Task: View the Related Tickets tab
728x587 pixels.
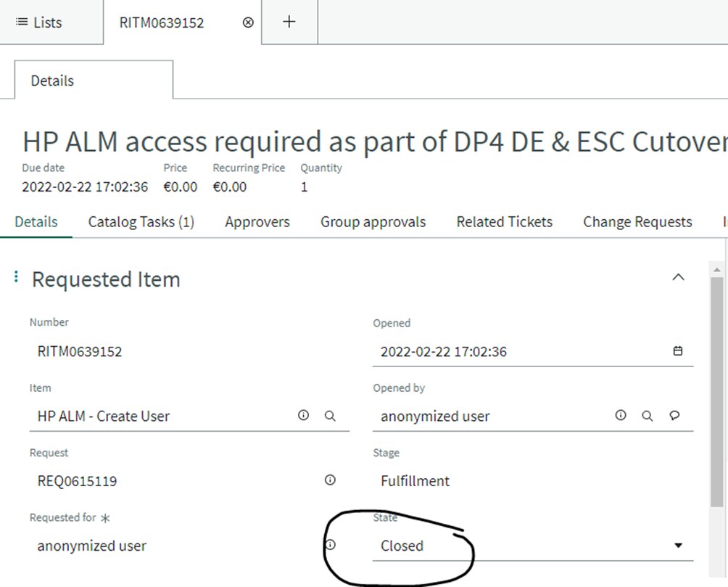Action: coord(504,222)
